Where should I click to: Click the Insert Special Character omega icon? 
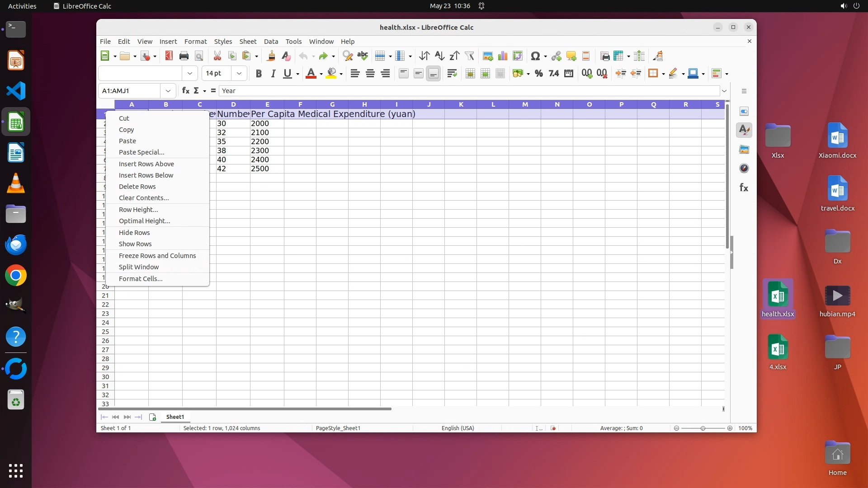coord(535,56)
